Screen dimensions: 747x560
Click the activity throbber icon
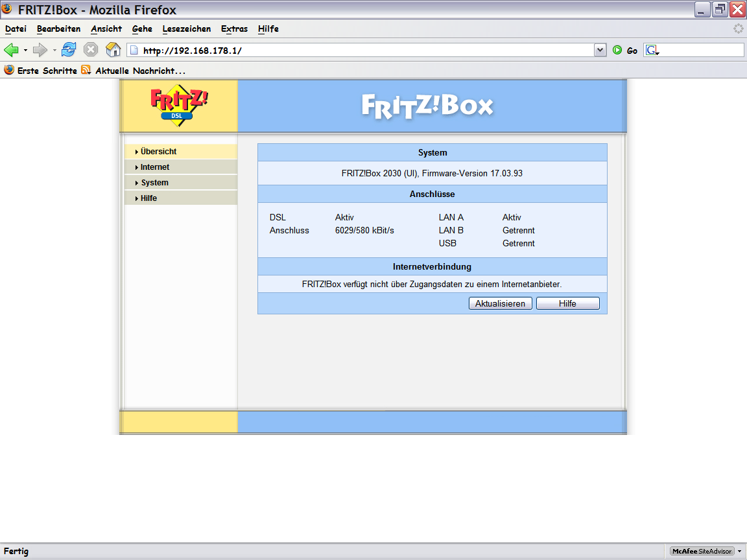[738, 29]
